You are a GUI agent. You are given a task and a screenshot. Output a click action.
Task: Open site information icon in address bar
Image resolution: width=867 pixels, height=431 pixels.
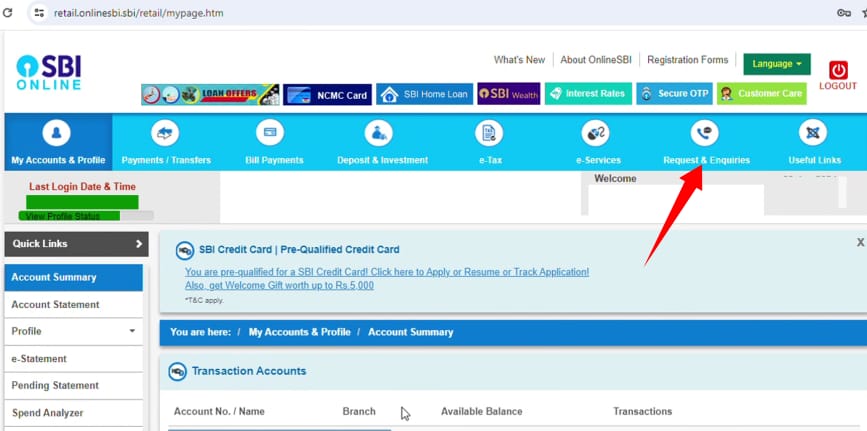coord(39,12)
